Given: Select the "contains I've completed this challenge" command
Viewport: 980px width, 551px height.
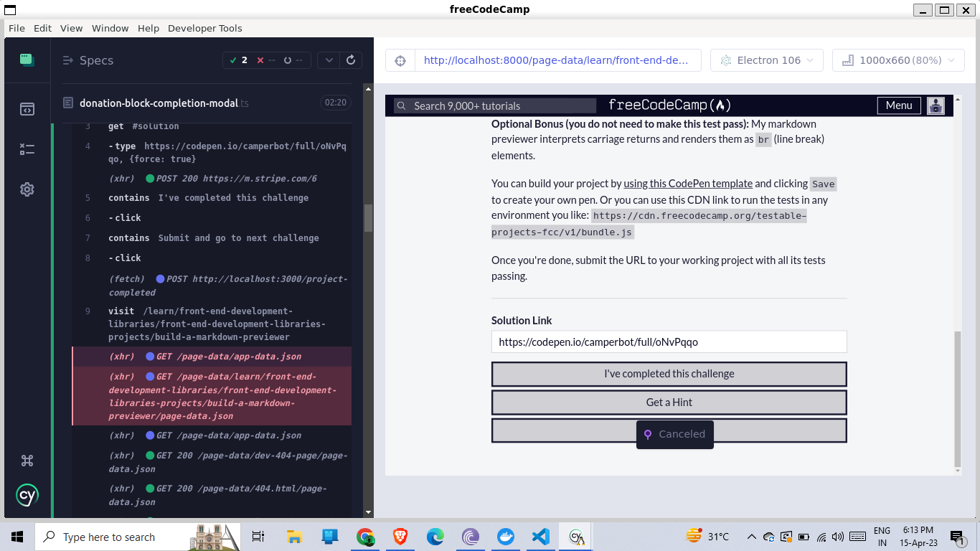Looking at the screenshot, I should (x=212, y=198).
